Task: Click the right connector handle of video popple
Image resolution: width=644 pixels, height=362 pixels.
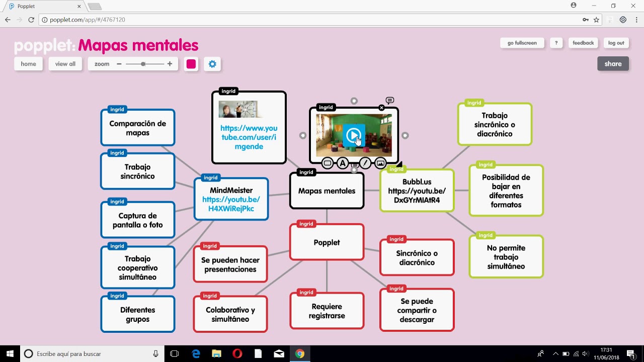Action: 405,135
